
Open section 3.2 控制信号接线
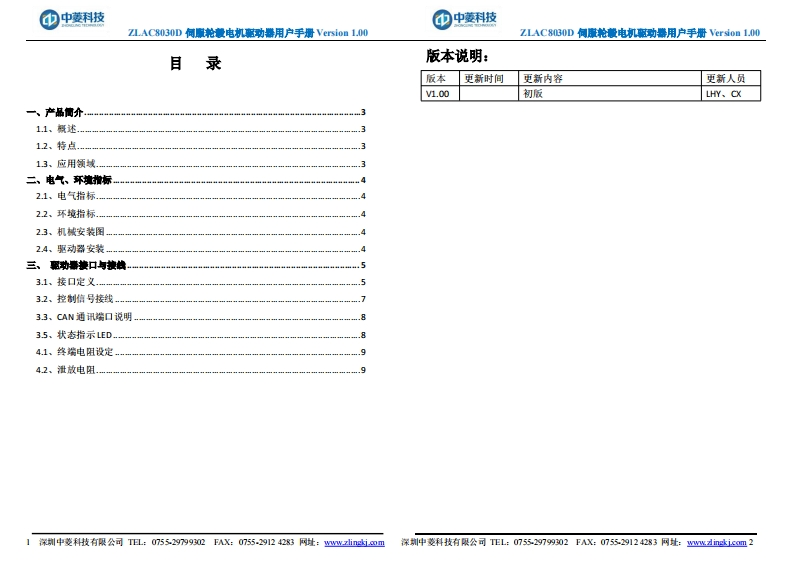point(75,299)
